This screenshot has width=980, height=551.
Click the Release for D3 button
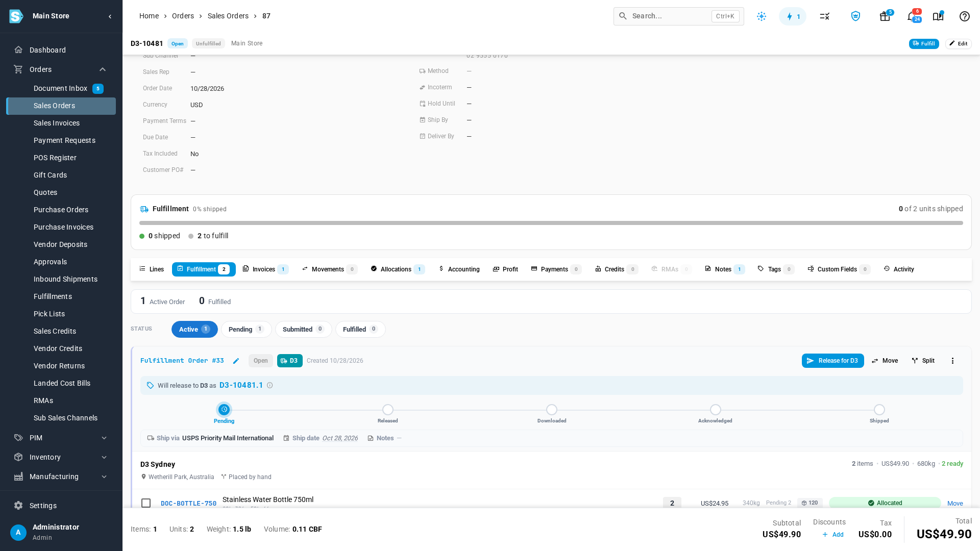[x=832, y=361]
